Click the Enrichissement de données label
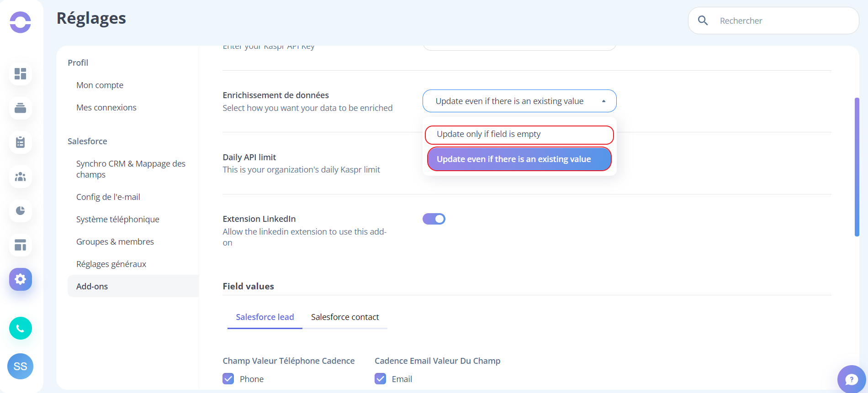This screenshot has width=868, height=393. pyautogui.click(x=276, y=95)
